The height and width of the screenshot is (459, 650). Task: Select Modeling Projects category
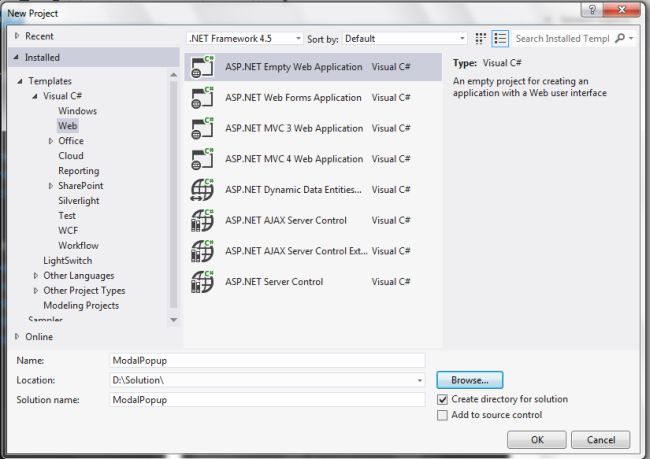pos(81,306)
